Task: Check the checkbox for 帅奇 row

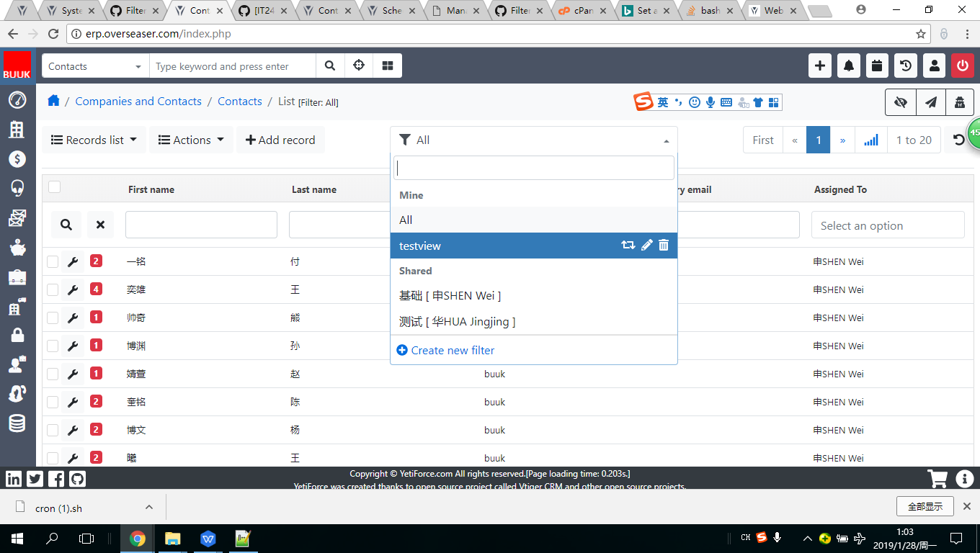Action: point(53,318)
